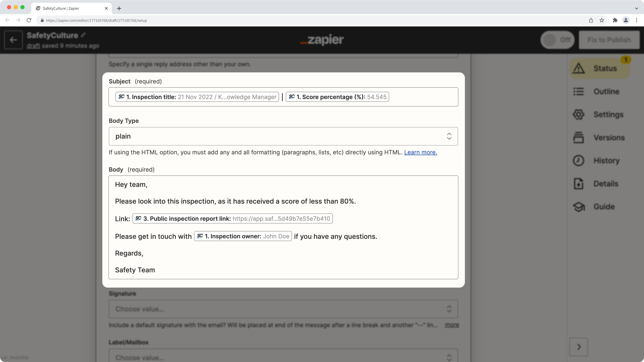Open the Outline sidebar item

click(596, 92)
